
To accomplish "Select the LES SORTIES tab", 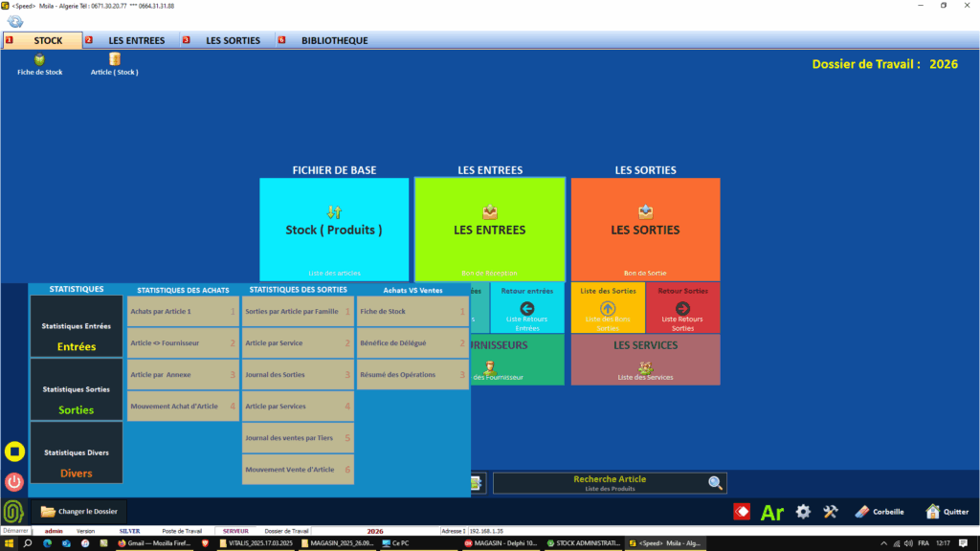I will 233,40.
